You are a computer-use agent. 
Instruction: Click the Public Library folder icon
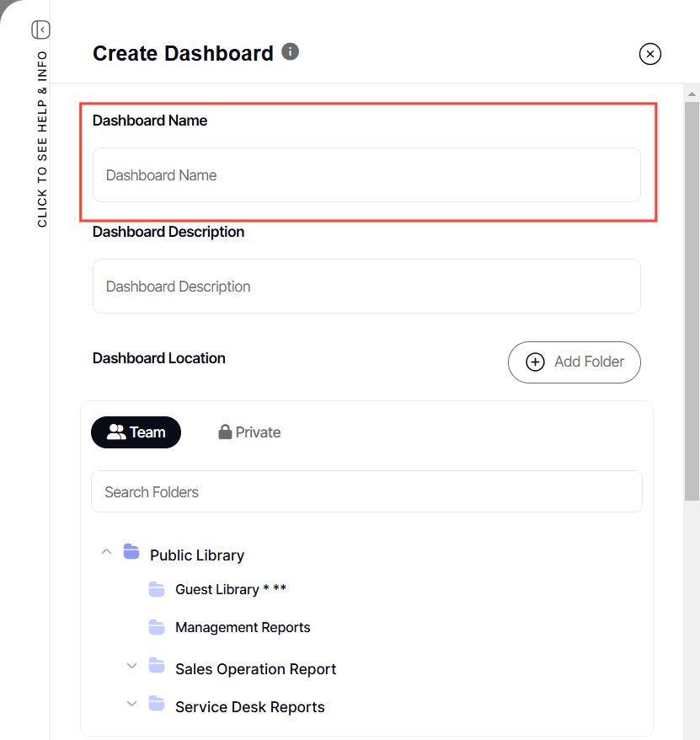click(x=131, y=552)
